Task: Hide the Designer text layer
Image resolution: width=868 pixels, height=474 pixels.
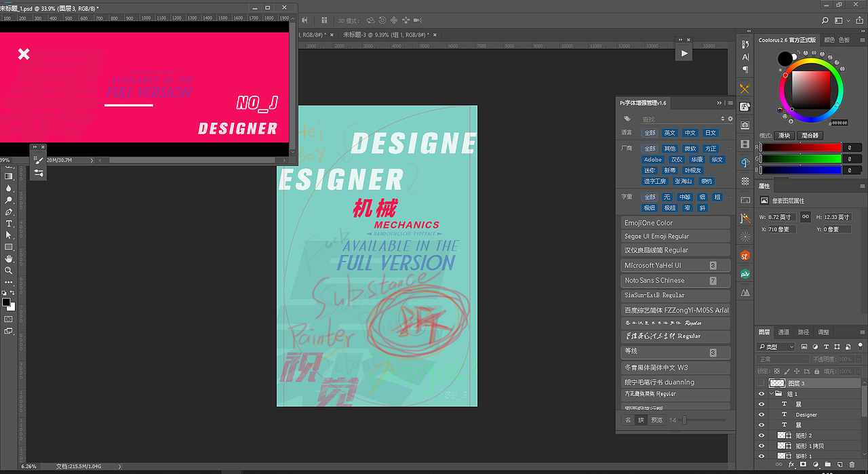Action: point(762,414)
